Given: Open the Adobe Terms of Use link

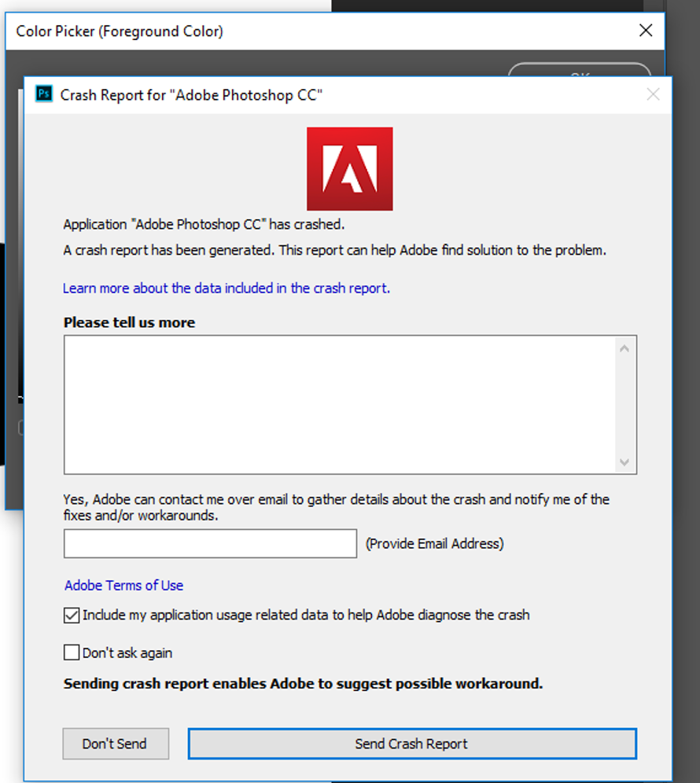Looking at the screenshot, I should 123,585.
